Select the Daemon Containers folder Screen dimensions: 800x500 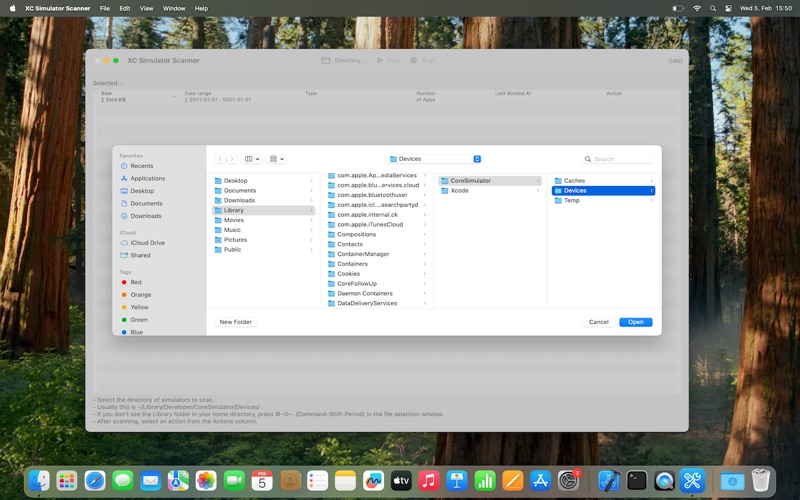coord(377,293)
